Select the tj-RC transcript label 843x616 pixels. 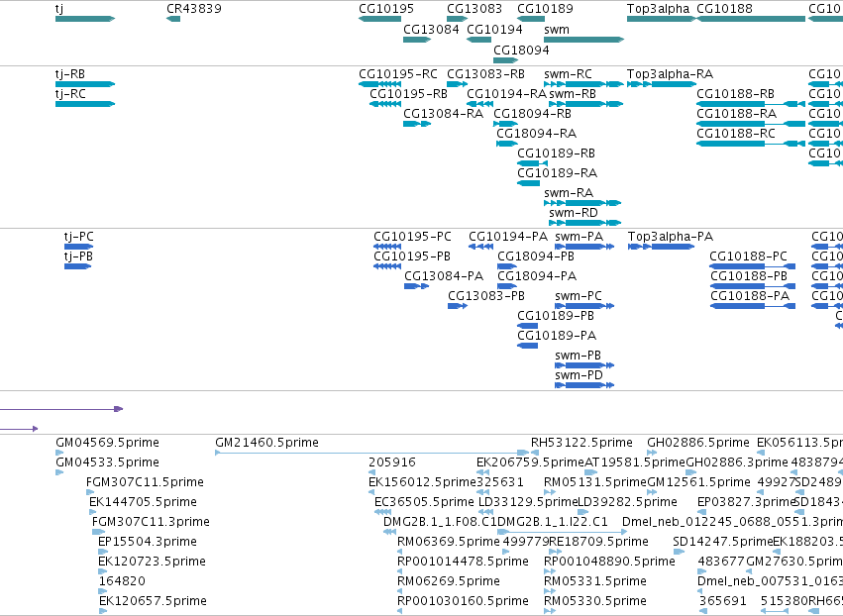(x=70, y=94)
